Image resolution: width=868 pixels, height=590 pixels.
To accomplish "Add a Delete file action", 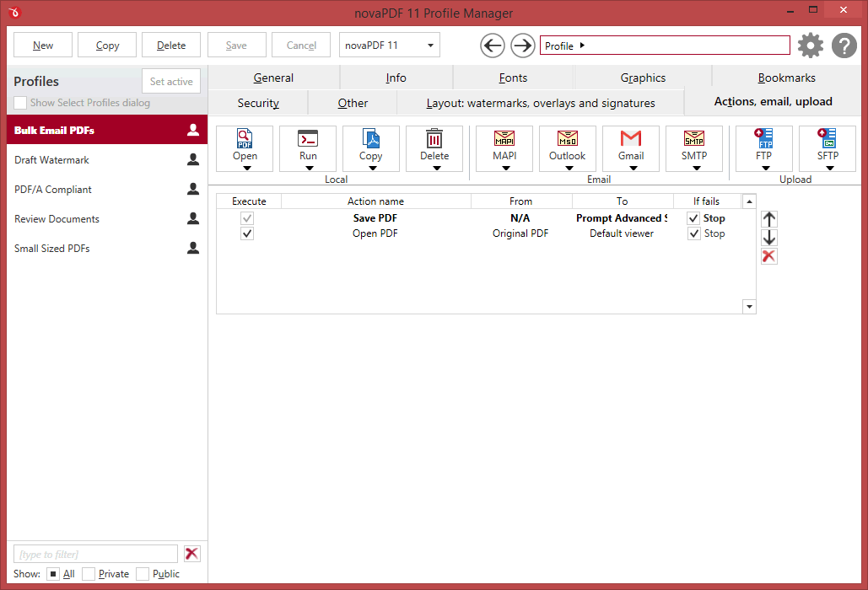I will pyautogui.click(x=434, y=148).
